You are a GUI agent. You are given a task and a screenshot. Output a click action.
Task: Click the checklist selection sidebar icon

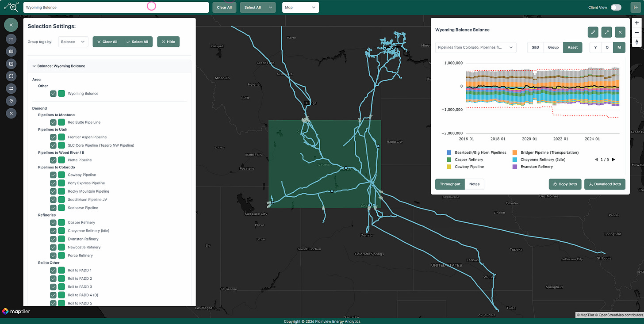coord(11,64)
